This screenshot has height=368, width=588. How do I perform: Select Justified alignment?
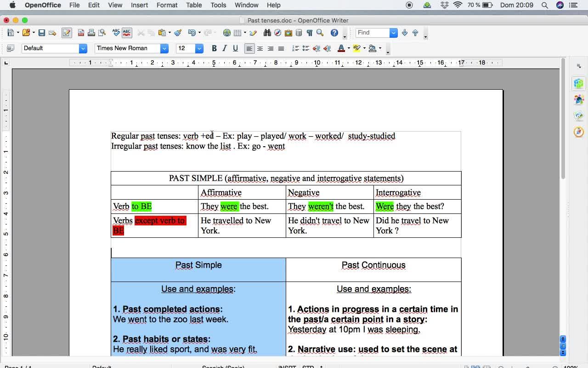point(281,48)
